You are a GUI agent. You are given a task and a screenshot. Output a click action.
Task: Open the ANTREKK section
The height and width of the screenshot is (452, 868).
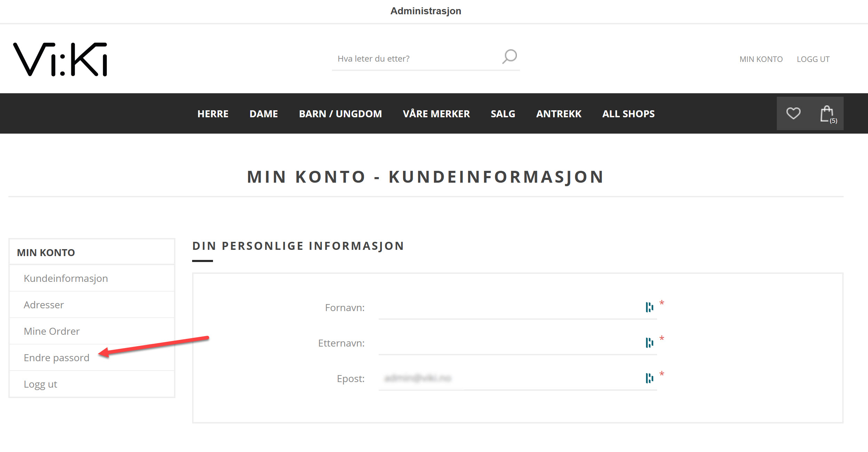pos(558,113)
